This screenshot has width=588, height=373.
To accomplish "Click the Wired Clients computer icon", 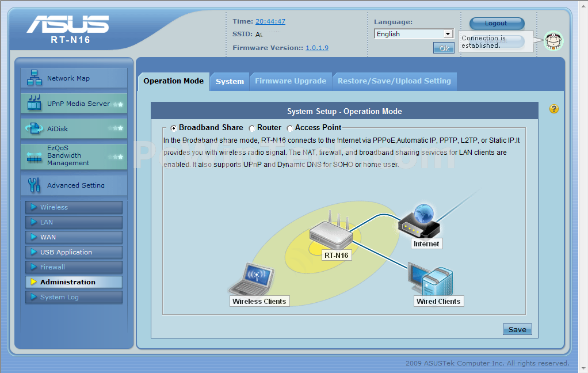I will [430, 281].
